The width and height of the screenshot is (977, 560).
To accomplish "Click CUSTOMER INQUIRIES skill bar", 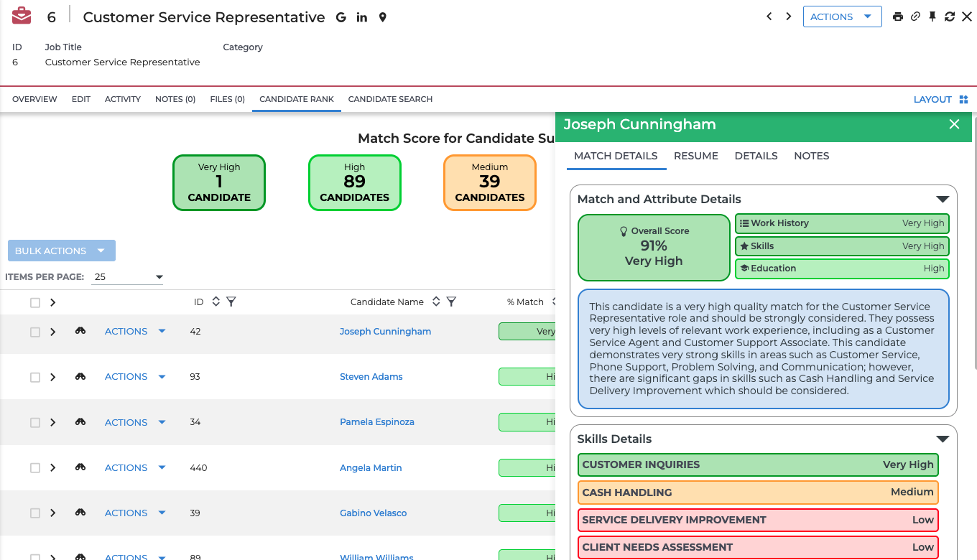I will pos(758,465).
